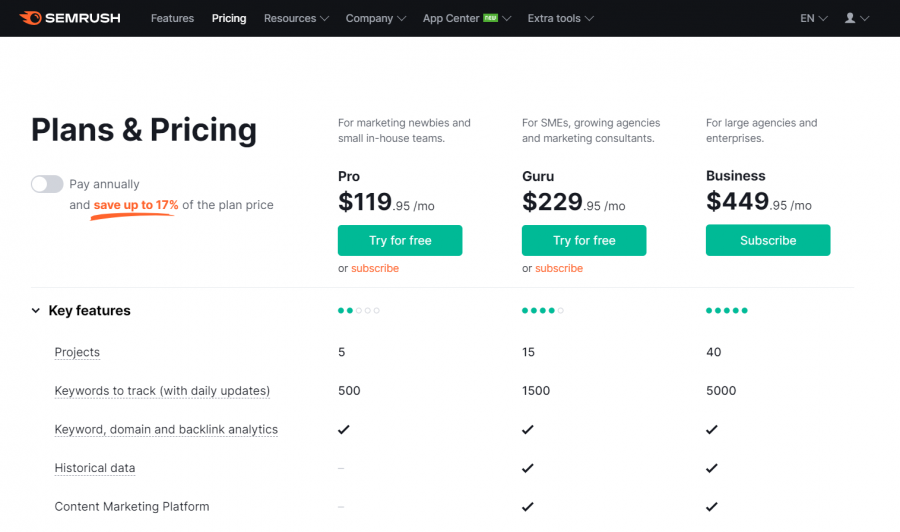Click the Guru plan name heading
Screen dimensions: 900x532
pyautogui.click(x=538, y=176)
